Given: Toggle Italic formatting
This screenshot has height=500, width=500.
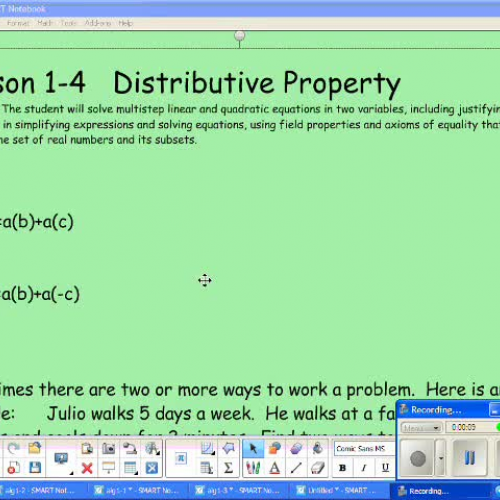Looking at the screenshot, I should click(364, 468).
